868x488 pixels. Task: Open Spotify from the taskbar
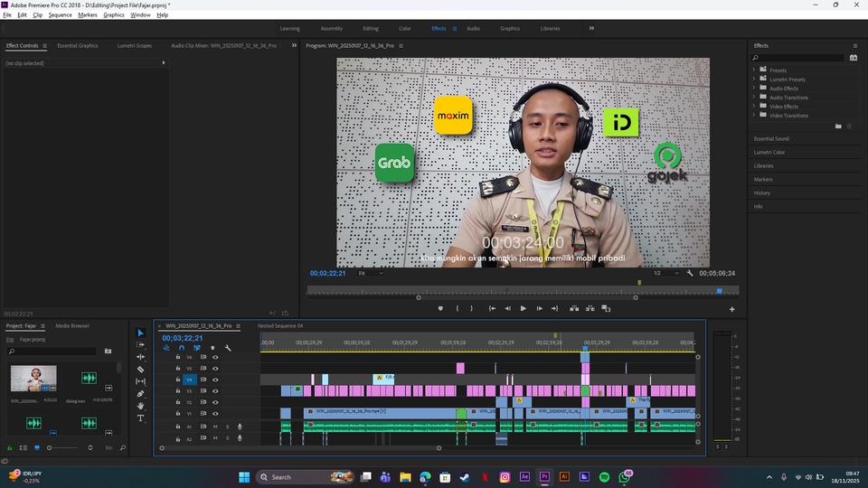[604, 476]
